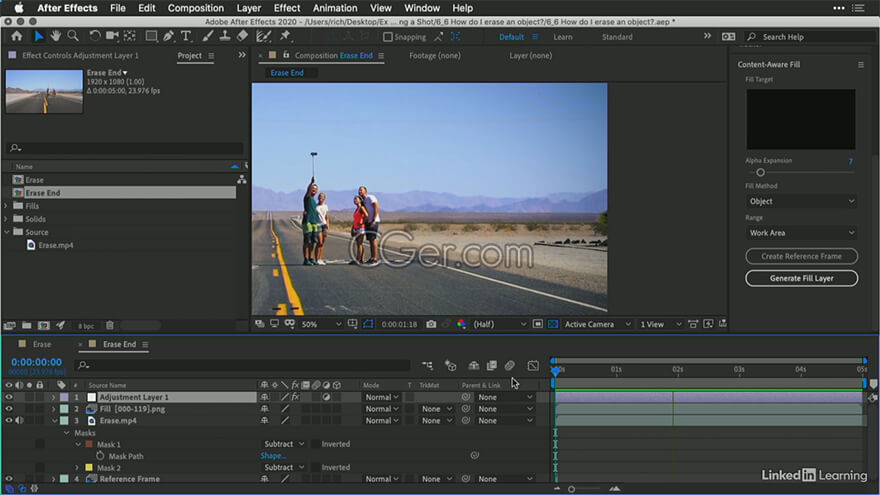Viewport: 880px width, 495px height.
Task: Toggle transparency grid in viewer
Action: 553,324
